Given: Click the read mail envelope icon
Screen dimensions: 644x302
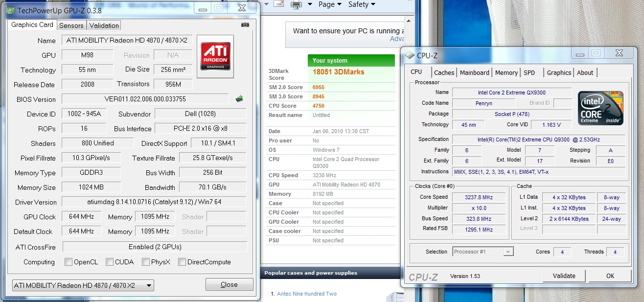Looking at the screenshot, I should [x=278, y=4].
